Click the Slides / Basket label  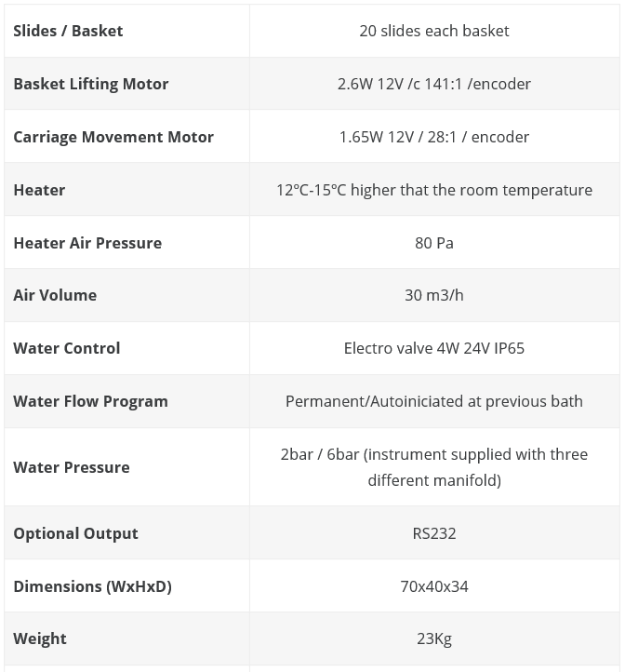click(68, 31)
